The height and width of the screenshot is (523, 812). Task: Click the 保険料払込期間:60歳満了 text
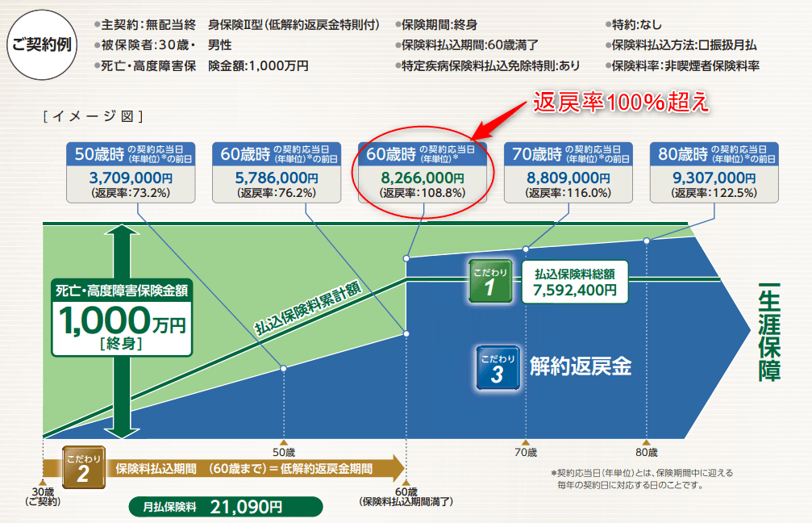coord(467,45)
